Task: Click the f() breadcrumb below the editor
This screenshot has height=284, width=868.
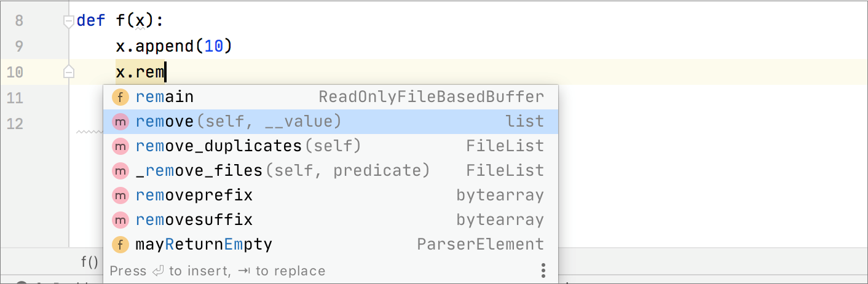Action: [90, 262]
